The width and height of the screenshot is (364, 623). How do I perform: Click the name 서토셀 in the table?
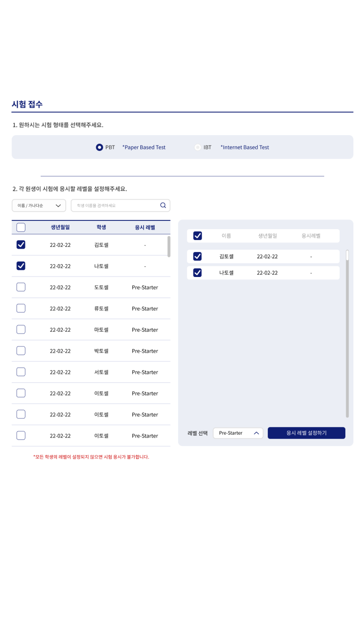[102, 372]
